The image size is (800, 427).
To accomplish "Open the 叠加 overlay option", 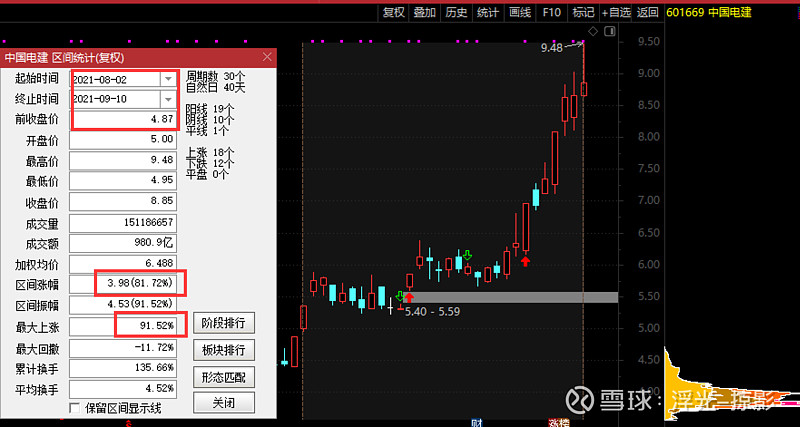I will [x=424, y=13].
